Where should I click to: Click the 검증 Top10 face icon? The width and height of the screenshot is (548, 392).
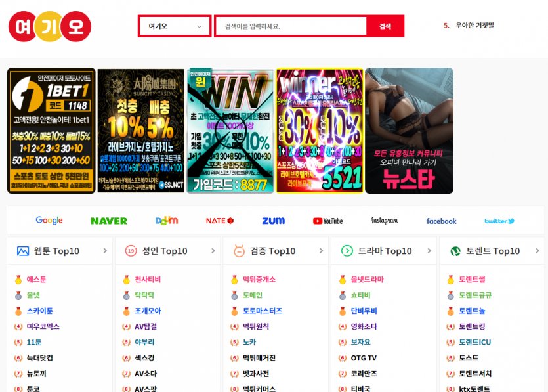coord(239,251)
